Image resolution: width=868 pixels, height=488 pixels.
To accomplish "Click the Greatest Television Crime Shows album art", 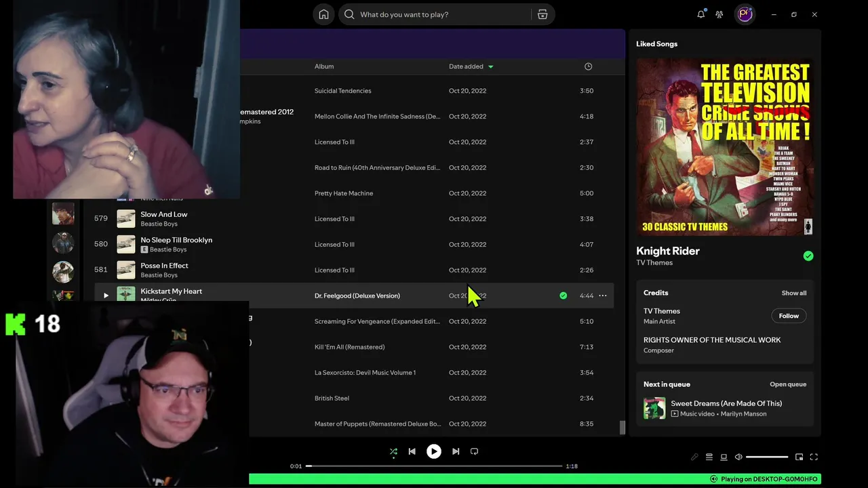I will pos(725,147).
